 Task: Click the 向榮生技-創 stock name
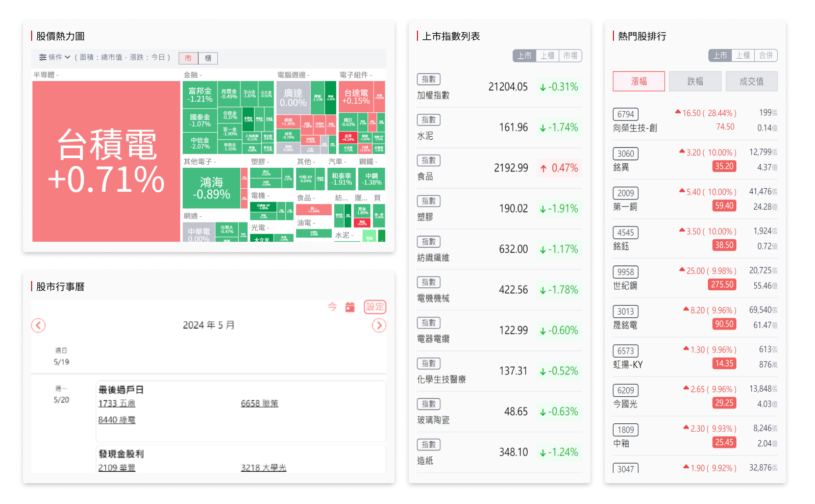[x=635, y=128]
